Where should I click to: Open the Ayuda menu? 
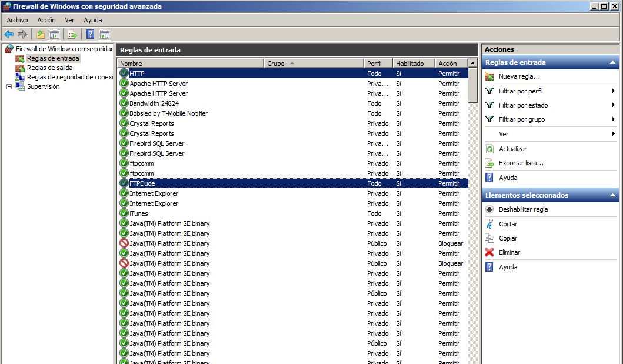tap(93, 20)
